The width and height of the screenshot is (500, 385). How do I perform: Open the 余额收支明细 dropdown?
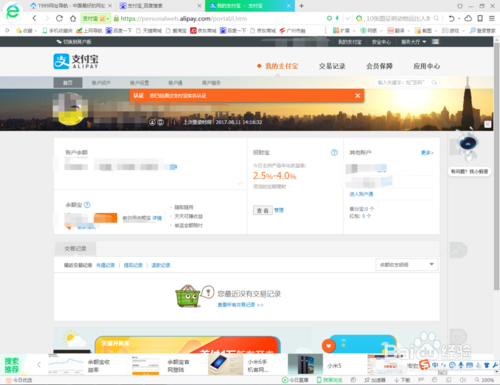coord(407,265)
